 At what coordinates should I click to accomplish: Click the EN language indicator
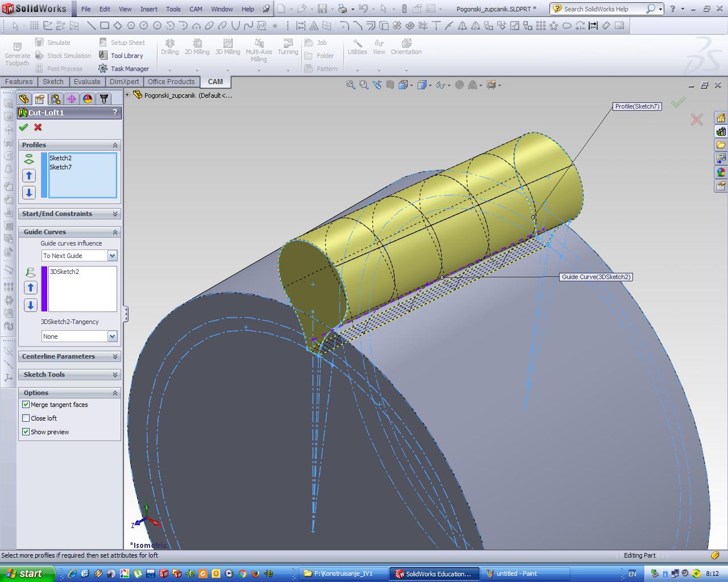click(x=632, y=574)
